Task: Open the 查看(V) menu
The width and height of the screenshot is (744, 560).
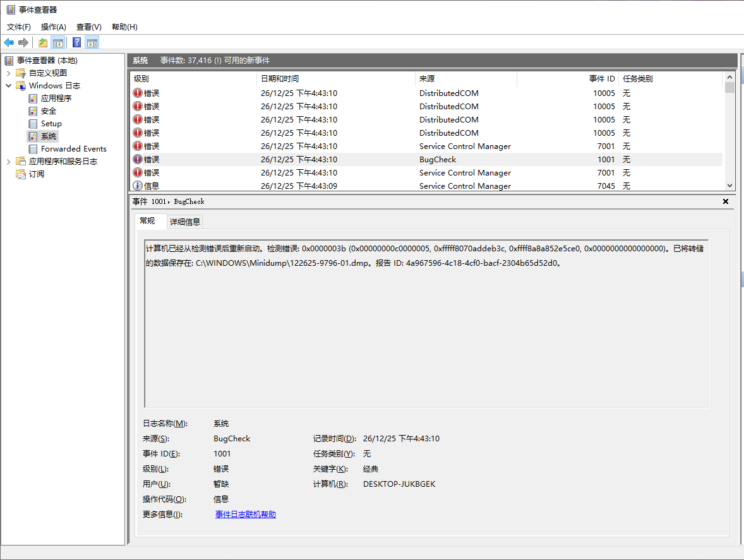Action: coord(88,27)
